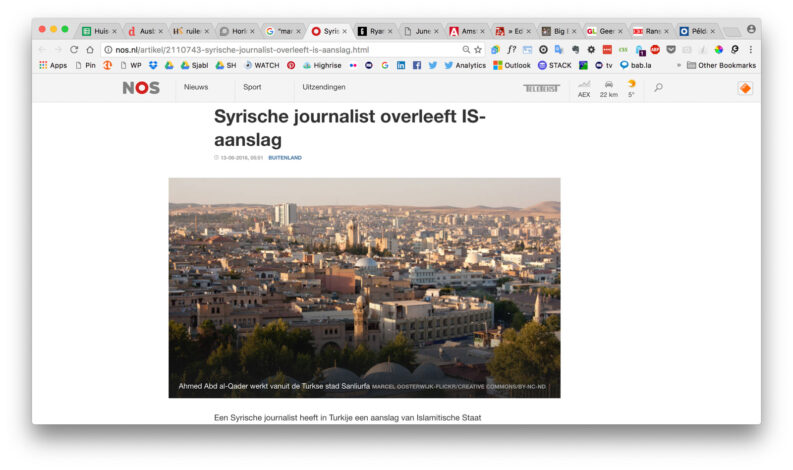Open the weather widget showing 5°
This screenshot has width=793, height=470.
[x=631, y=88]
